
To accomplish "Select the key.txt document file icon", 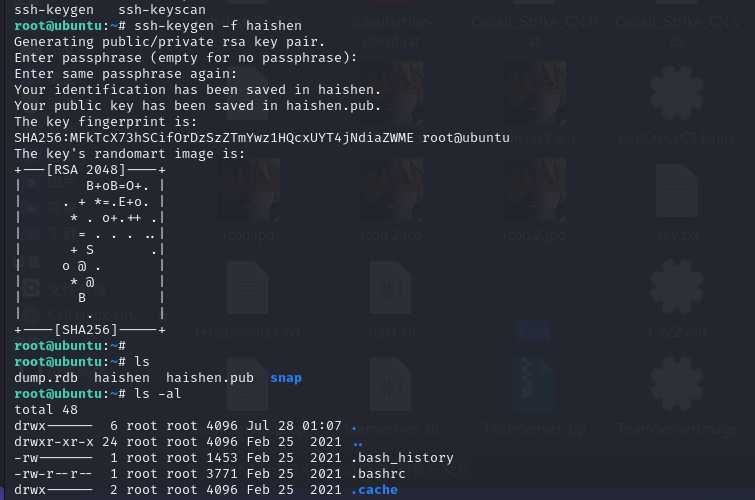I will (677, 190).
